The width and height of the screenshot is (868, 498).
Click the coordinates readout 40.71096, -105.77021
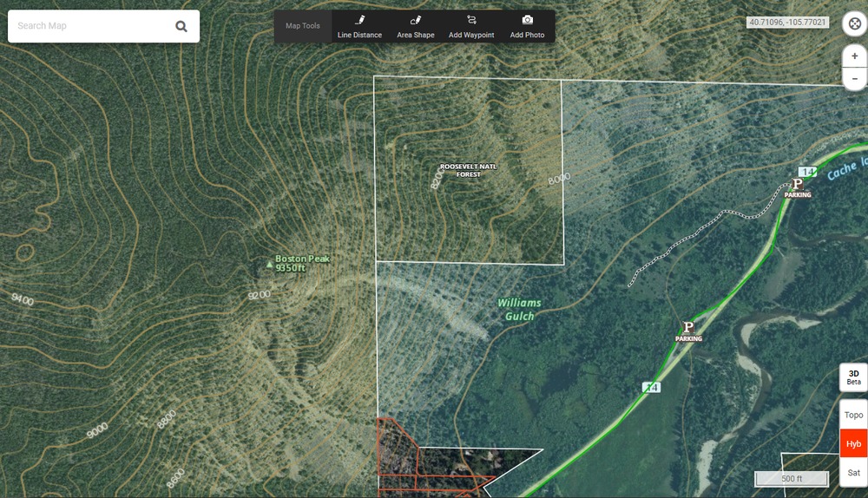(788, 23)
